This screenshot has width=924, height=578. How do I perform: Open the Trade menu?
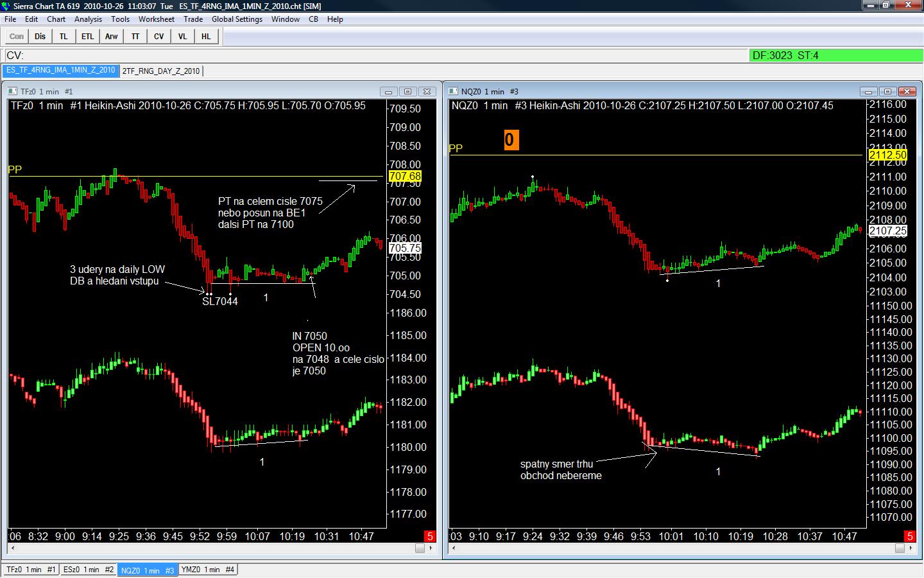pyautogui.click(x=193, y=19)
